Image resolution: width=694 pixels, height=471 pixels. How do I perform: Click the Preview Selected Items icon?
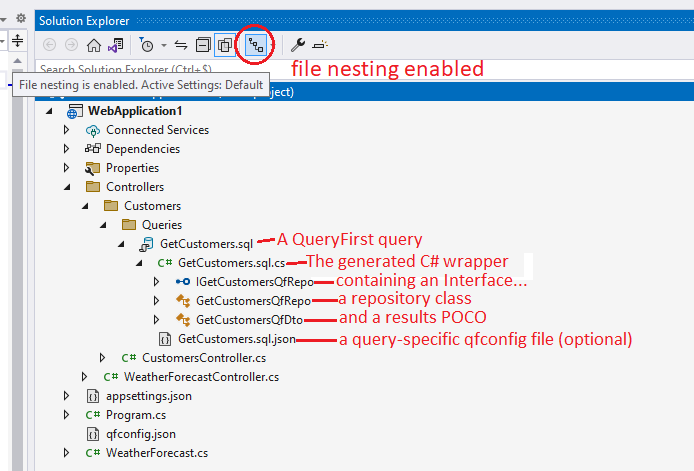[x=319, y=45]
